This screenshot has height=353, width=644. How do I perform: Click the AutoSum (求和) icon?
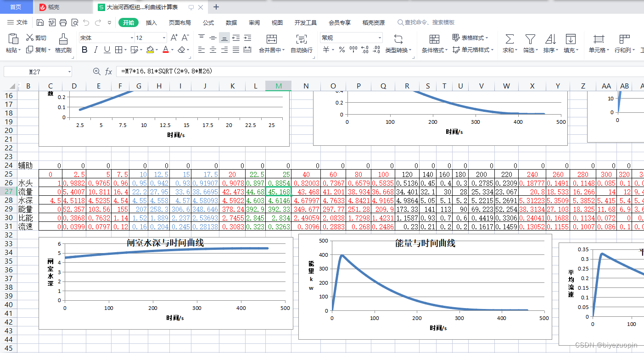[510, 39]
